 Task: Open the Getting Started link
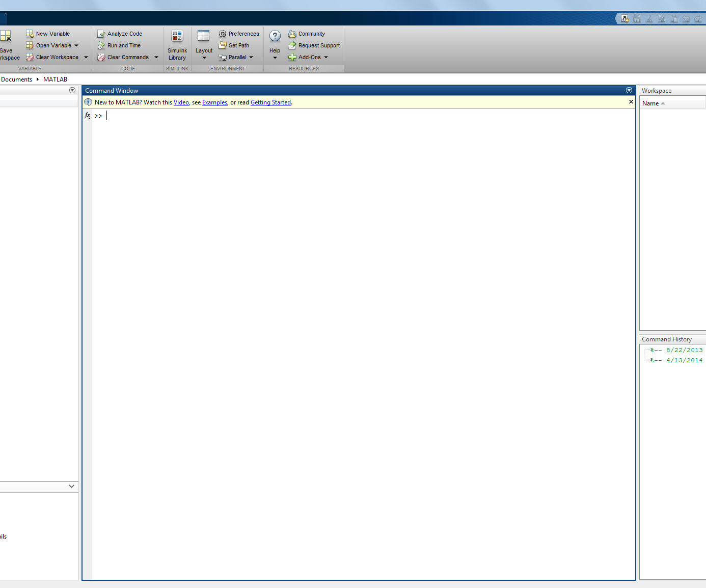[x=270, y=102]
